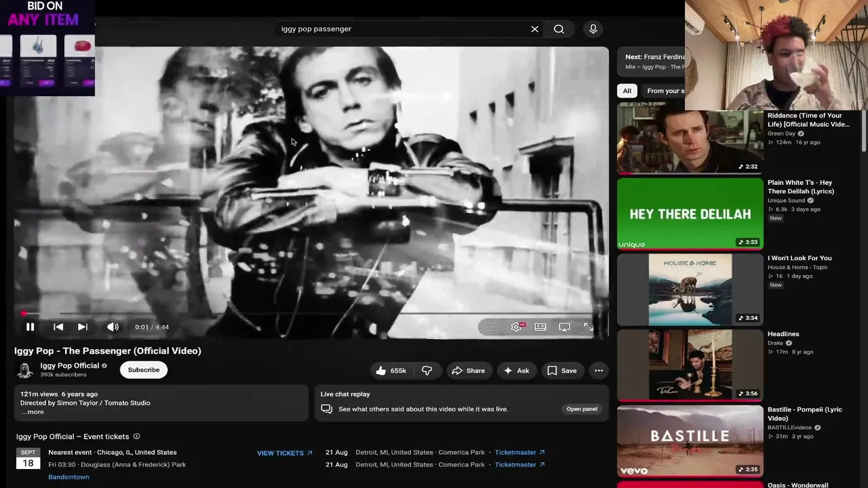Open the 'I Won't Look For You' title
This screenshot has width=868, height=488.
click(x=800, y=258)
